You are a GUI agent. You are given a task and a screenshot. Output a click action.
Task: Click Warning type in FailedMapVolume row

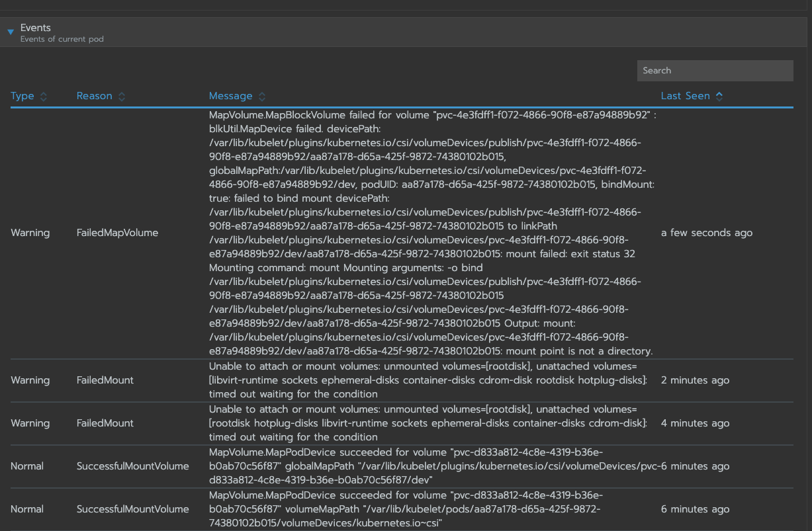pos(30,233)
